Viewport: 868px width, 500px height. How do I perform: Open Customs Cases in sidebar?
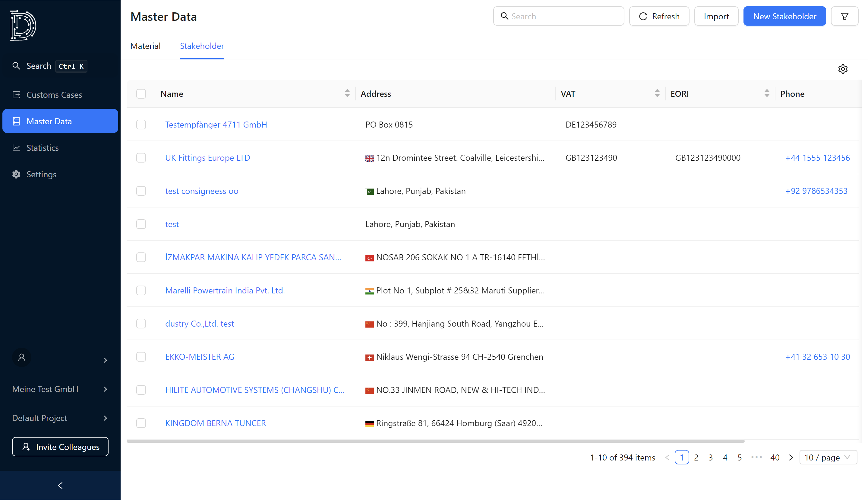(54, 95)
